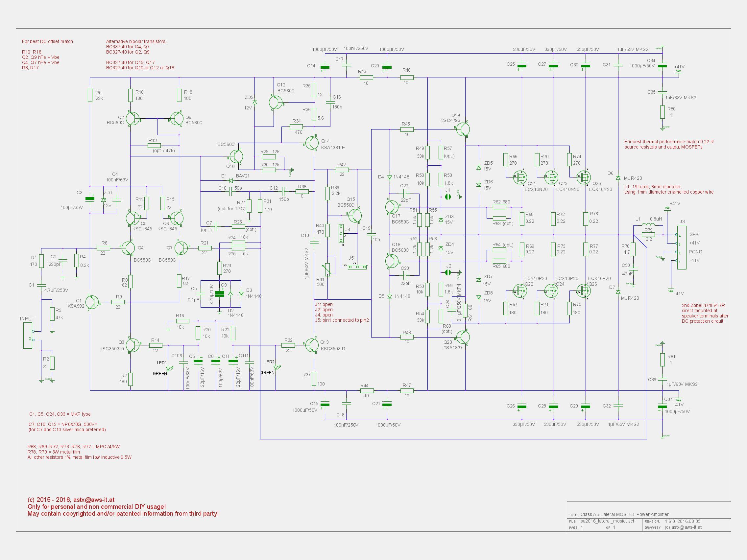The image size is (747, 560).
Task: Select the Q19 2SC4793 transistor symbol
Action: [463, 129]
